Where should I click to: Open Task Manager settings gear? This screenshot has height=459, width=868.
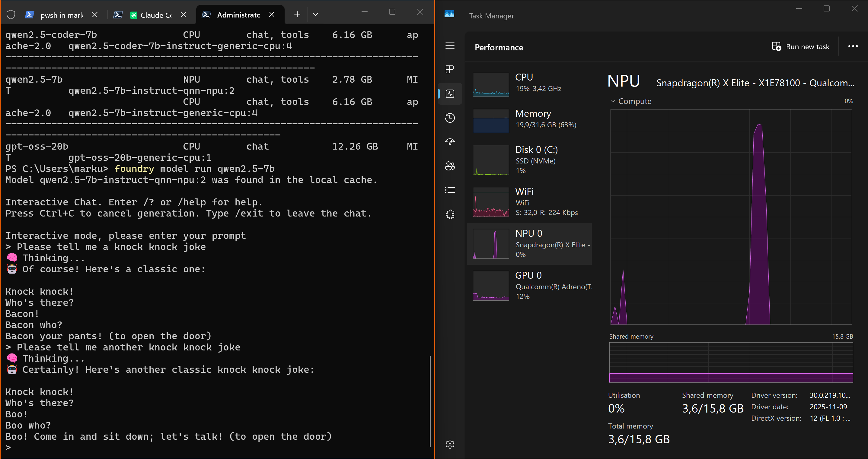tap(450, 444)
